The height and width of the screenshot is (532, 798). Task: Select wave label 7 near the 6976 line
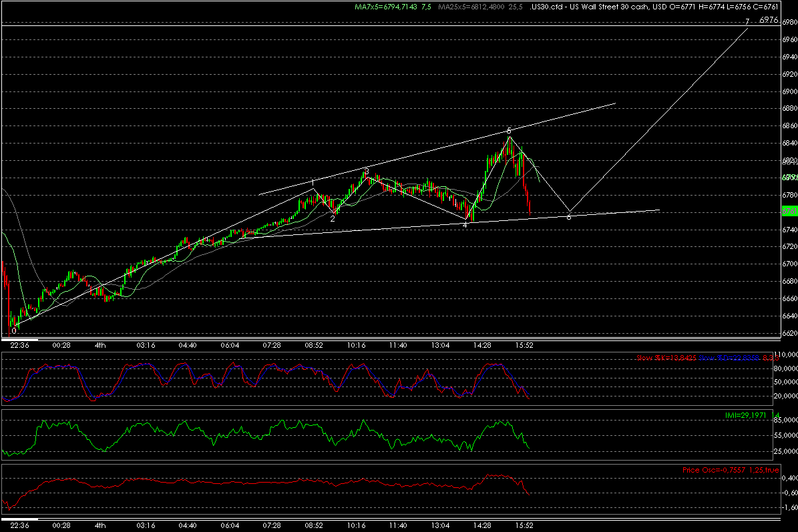747,21
